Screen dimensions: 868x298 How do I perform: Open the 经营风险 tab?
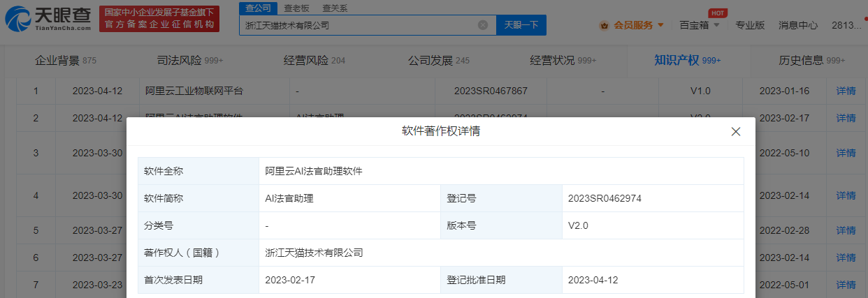pos(314,61)
